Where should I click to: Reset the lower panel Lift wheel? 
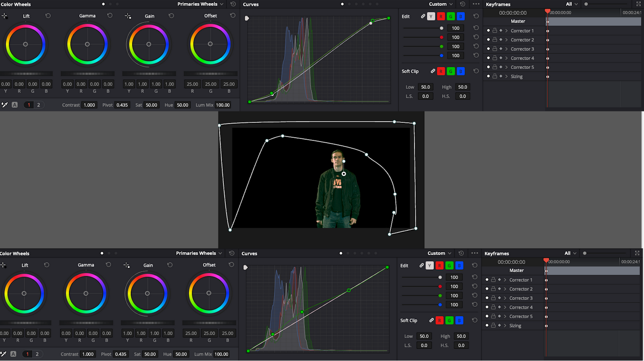click(x=47, y=265)
